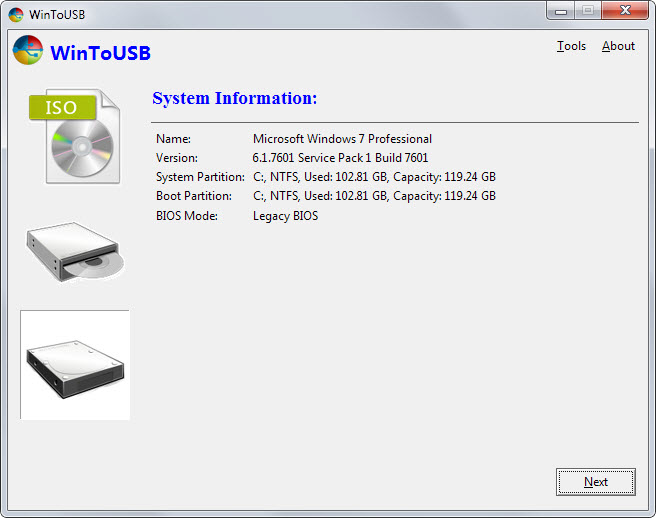Click the 'BIOS Mode:' label
Viewport: 656px width, 518px height.
coord(187,216)
